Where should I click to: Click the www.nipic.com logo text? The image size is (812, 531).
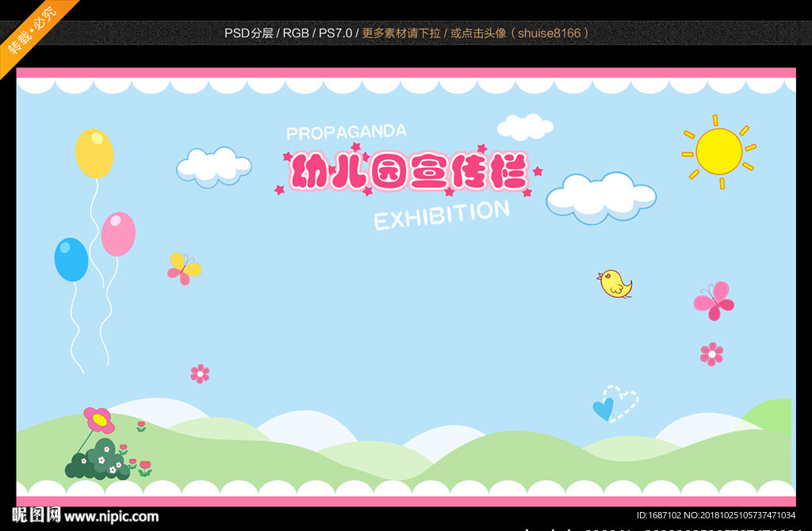(x=111, y=516)
